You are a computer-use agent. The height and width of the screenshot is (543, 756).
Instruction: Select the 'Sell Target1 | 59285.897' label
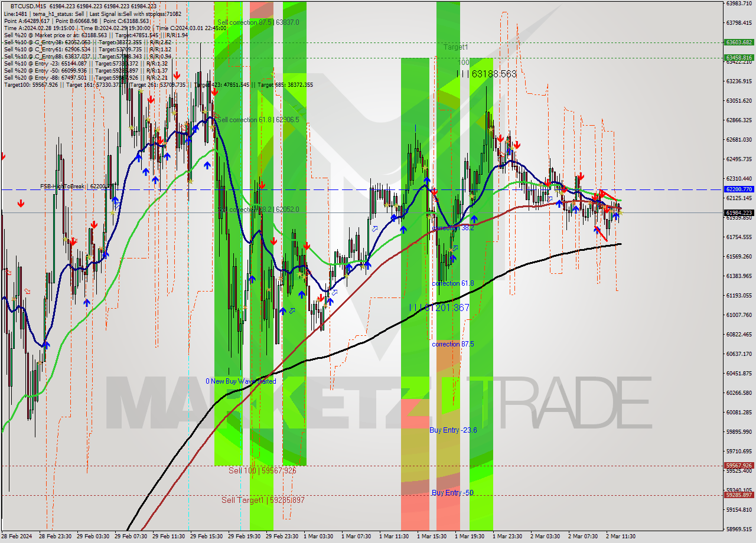point(263,500)
